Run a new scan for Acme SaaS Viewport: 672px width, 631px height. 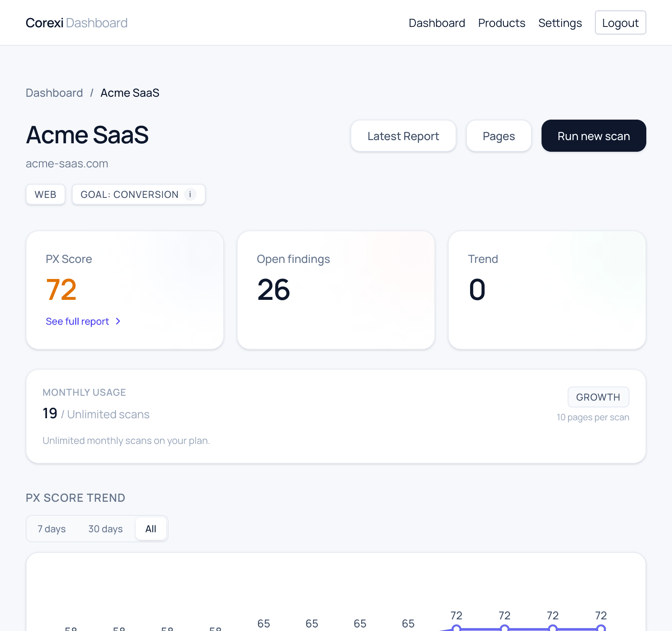593,136
